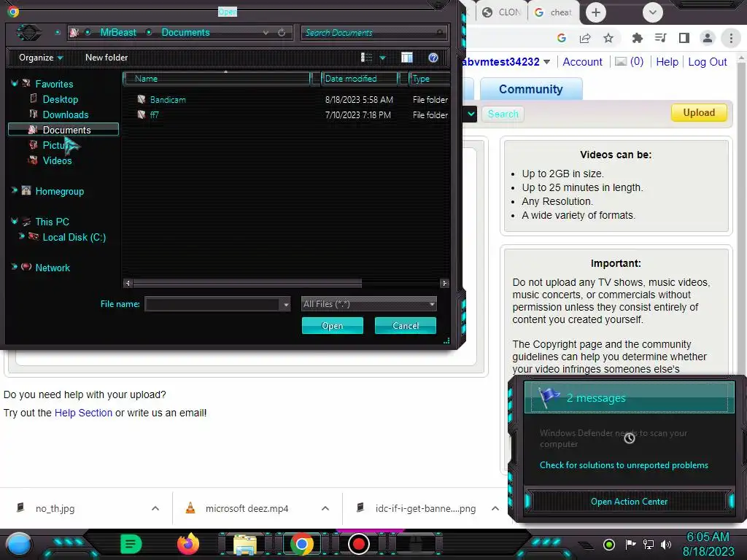Click the Open button in dialog
747x560 pixels.
click(x=333, y=326)
